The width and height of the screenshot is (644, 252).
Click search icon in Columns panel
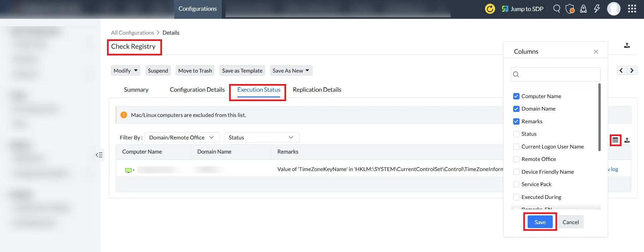516,74
